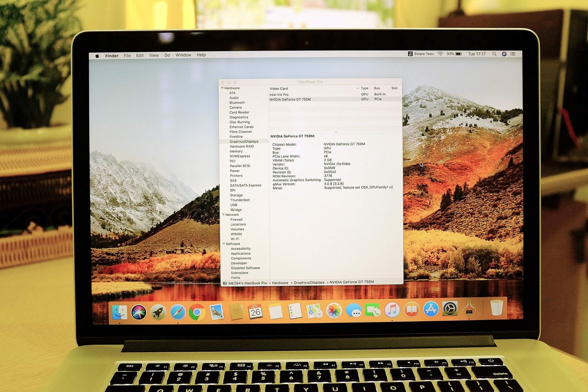Screen dimensions: 588x392
Task: Open Contacts book icon in Dock
Action: [236, 312]
